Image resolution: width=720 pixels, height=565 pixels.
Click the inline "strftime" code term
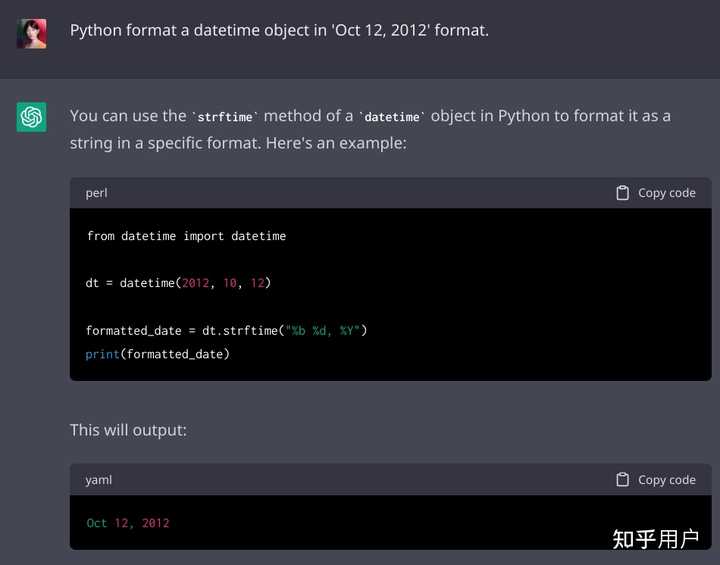tap(225, 117)
